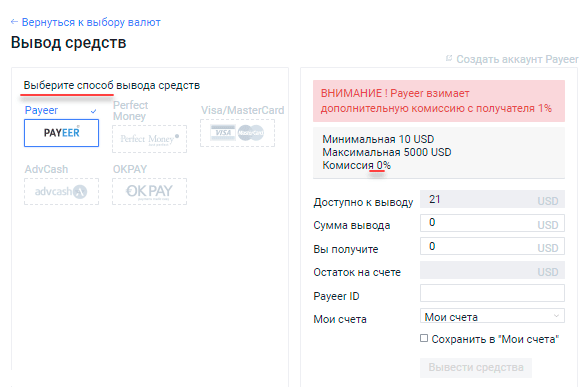
Task: Click 'Выберите способ вывода средств' heading
Action: pyautogui.click(x=112, y=86)
